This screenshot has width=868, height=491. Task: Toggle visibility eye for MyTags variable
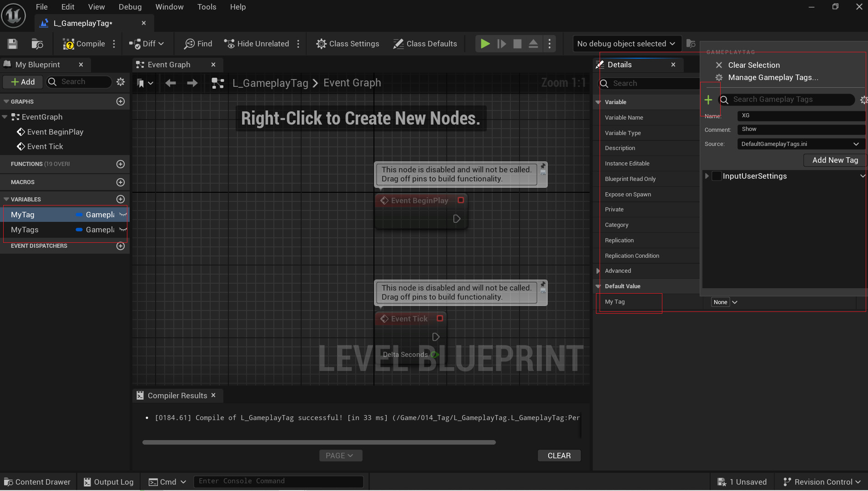[x=123, y=230]
